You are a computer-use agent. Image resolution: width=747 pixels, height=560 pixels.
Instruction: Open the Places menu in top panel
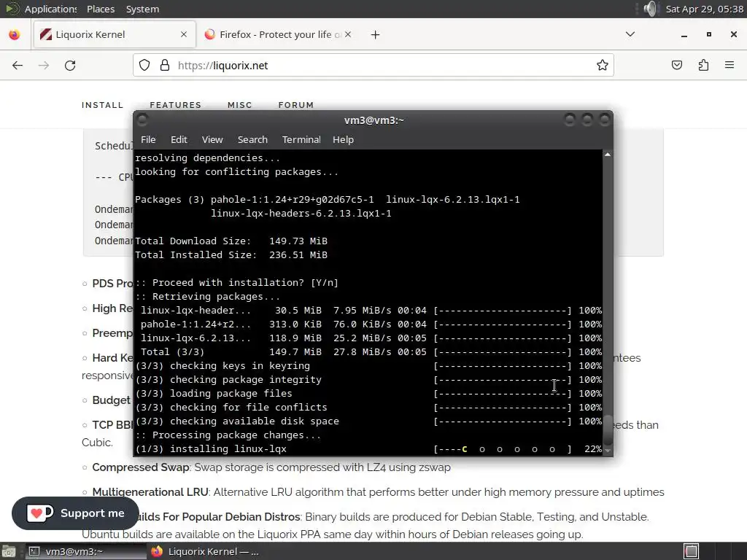click(x=101, y=9)
